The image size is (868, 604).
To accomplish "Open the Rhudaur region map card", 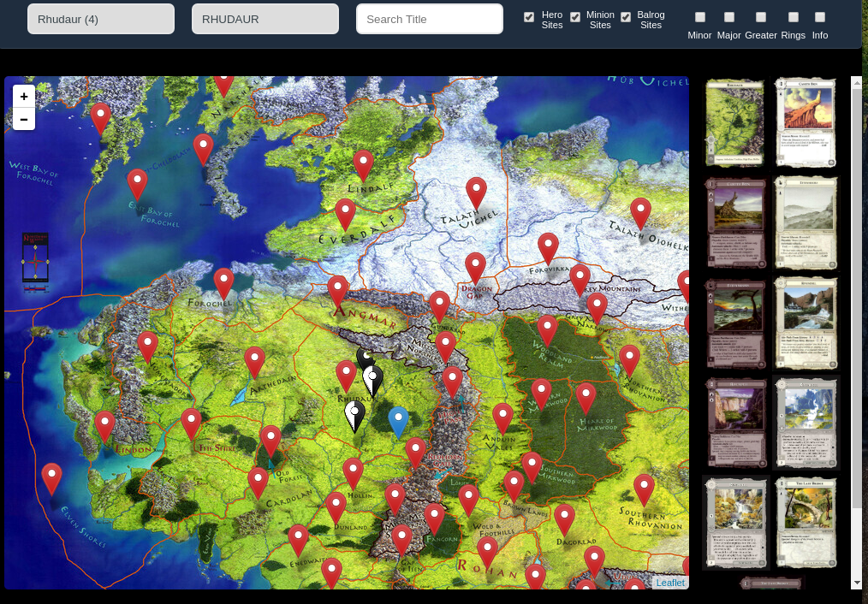I will point(734,122).
